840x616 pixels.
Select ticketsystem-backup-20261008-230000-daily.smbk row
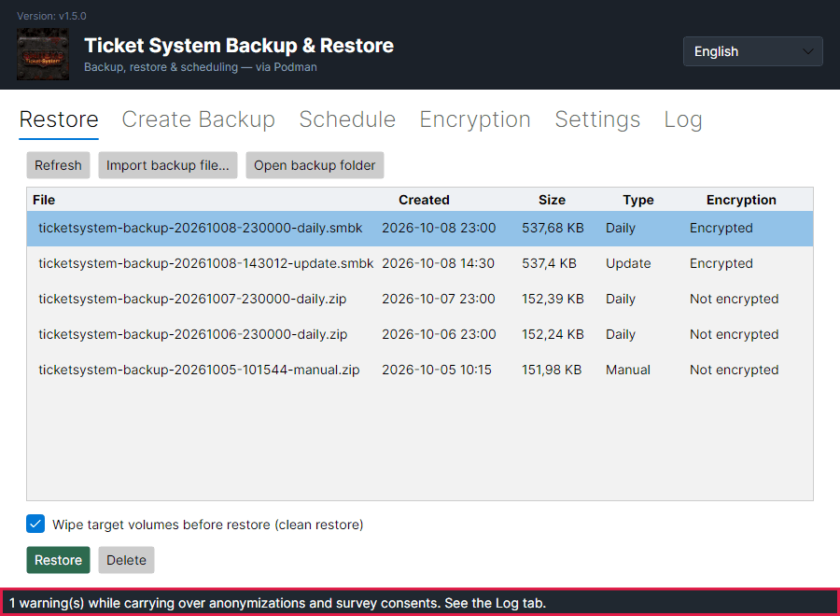click(x=420, y=229)
